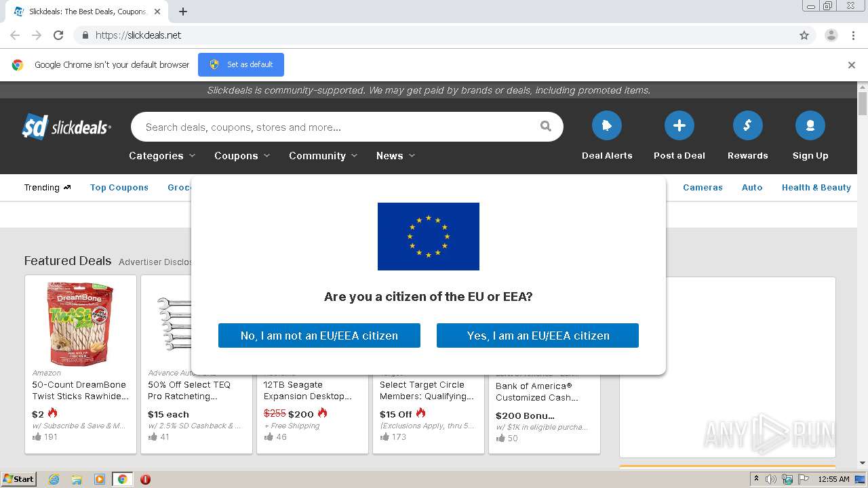Go forward in browser history

(x=37, y=35)
